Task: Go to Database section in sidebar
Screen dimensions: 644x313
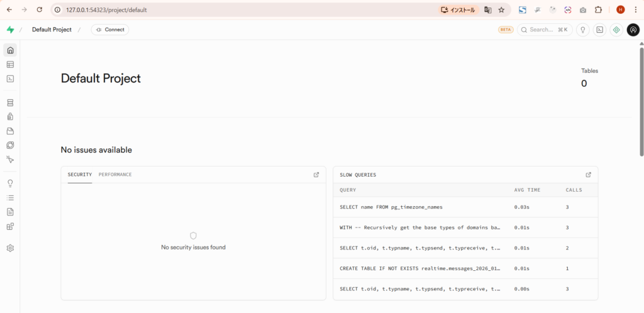Action: click(10, 102)
